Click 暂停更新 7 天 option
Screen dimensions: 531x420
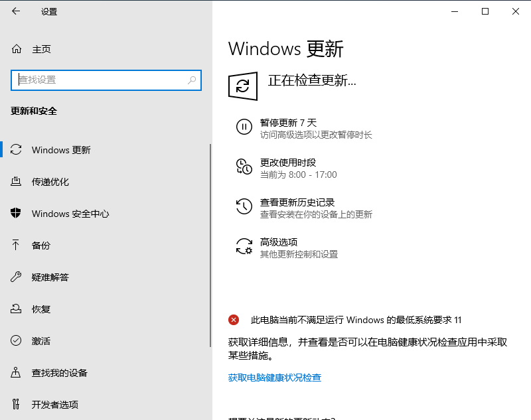pyautogui.click(x=288, y=123)
